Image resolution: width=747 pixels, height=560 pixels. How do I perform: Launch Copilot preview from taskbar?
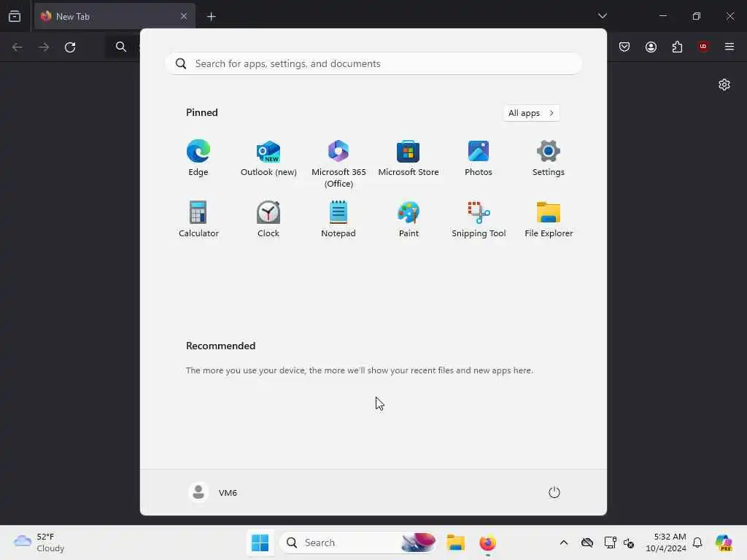point(724,542)
